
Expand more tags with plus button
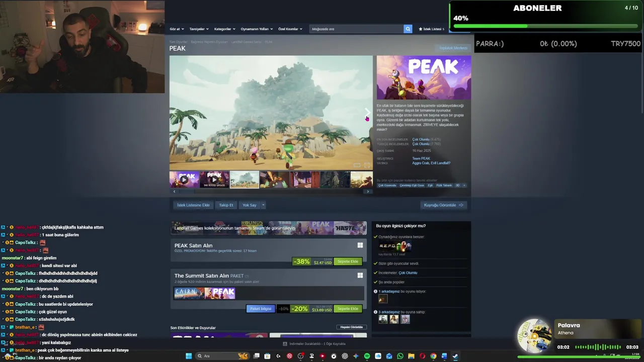[464, 185]
